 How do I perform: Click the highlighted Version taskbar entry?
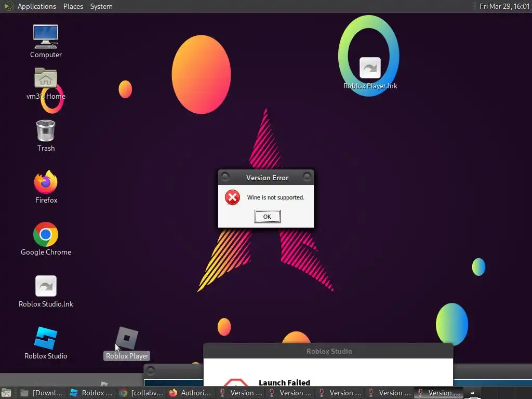(x=438, y=393)
